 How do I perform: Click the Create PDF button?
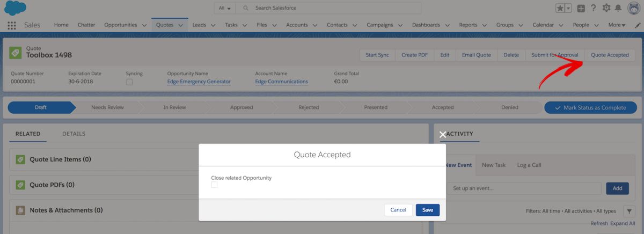click(x=414, y=55)
